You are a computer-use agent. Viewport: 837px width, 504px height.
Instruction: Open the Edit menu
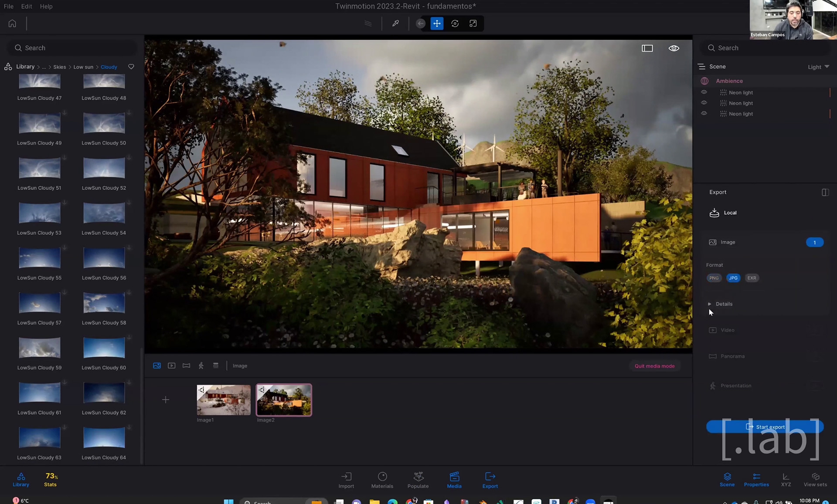tap(26, 7)
